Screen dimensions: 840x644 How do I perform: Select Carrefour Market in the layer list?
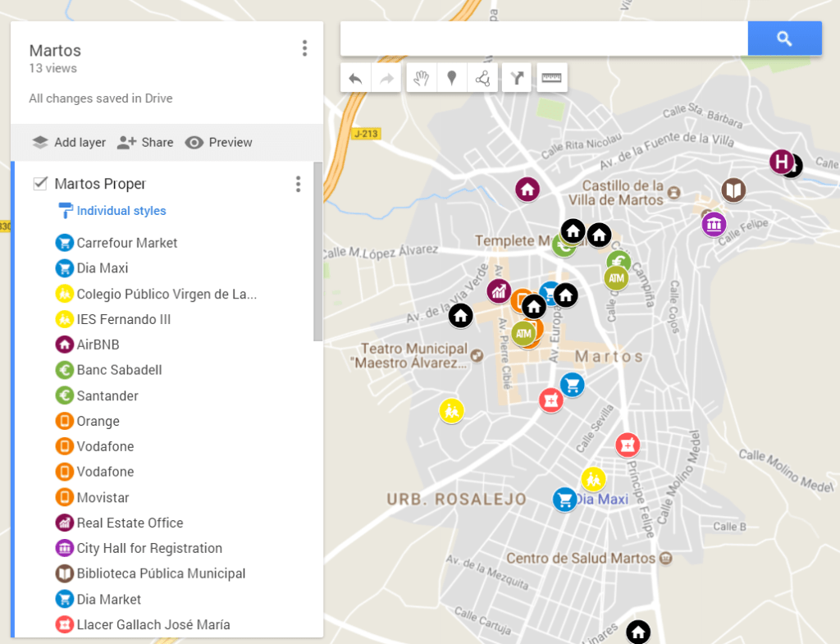click(x=127, y=243)
